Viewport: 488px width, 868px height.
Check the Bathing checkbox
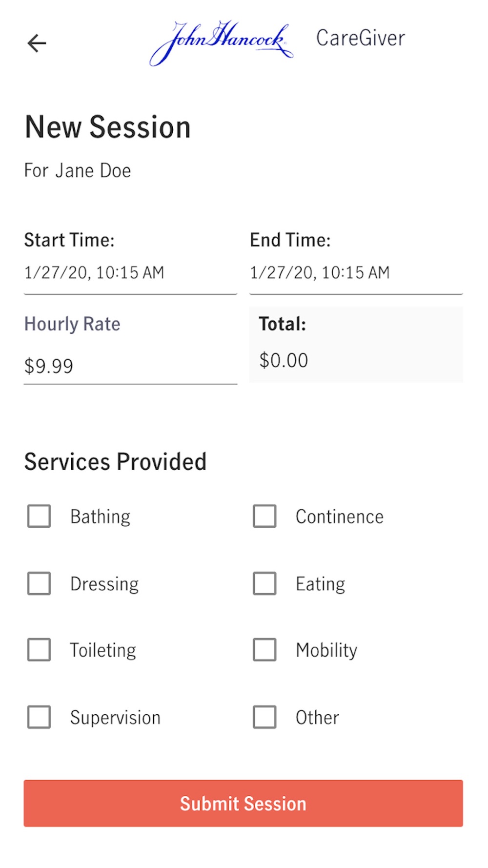39,517
